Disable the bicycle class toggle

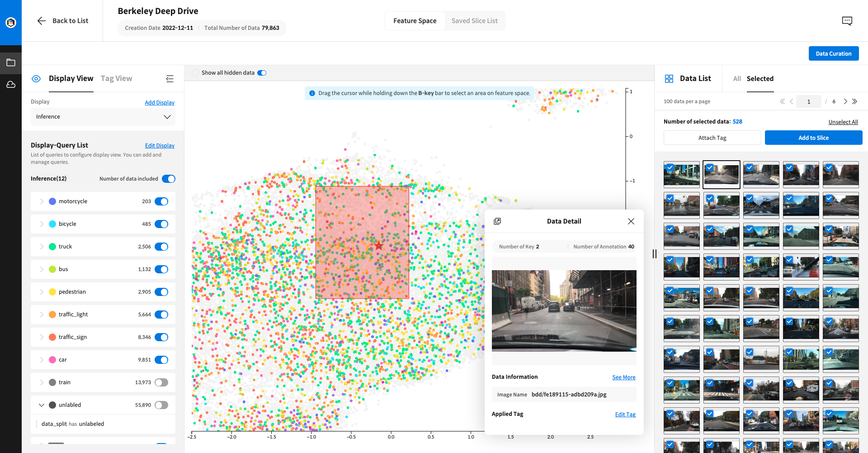pos(161,224)
